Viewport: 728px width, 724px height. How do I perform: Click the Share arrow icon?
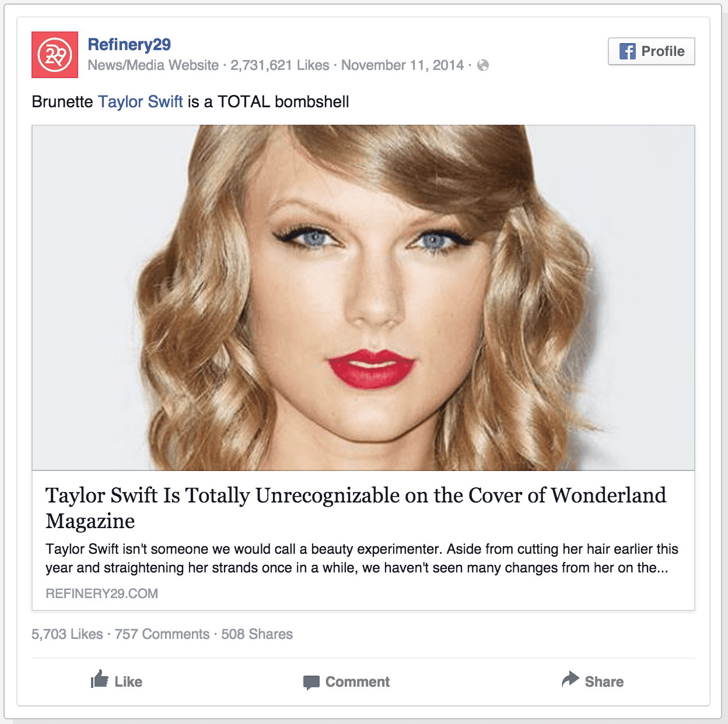[570, 679]
